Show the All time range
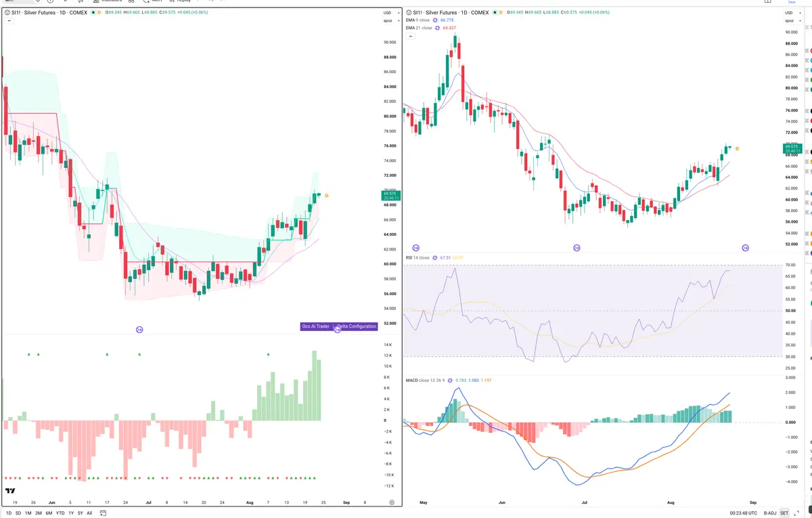 [x=89, y=513]
